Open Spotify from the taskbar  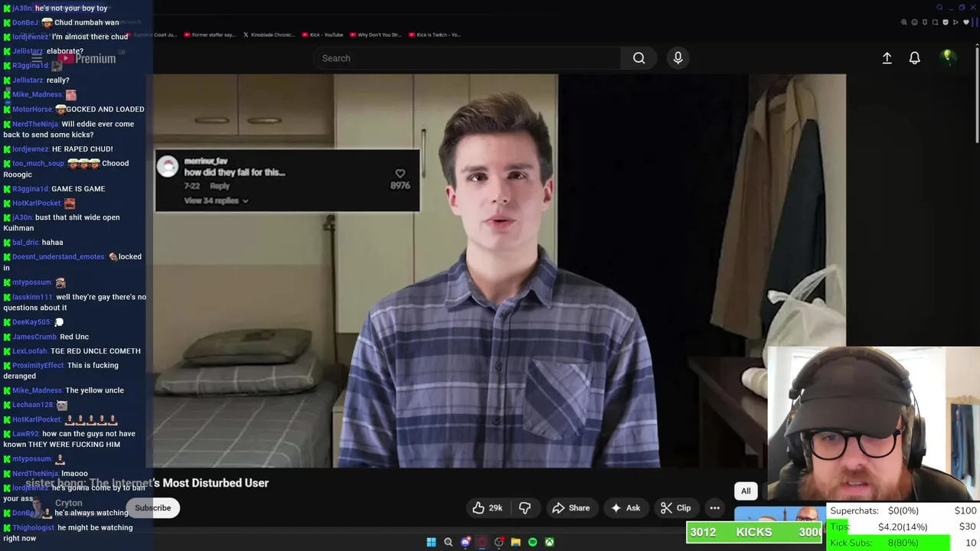tap(532, 542)
